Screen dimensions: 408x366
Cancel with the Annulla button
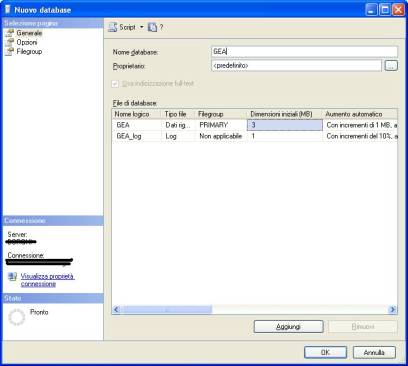pyautogui.click(x=374, y=352)
